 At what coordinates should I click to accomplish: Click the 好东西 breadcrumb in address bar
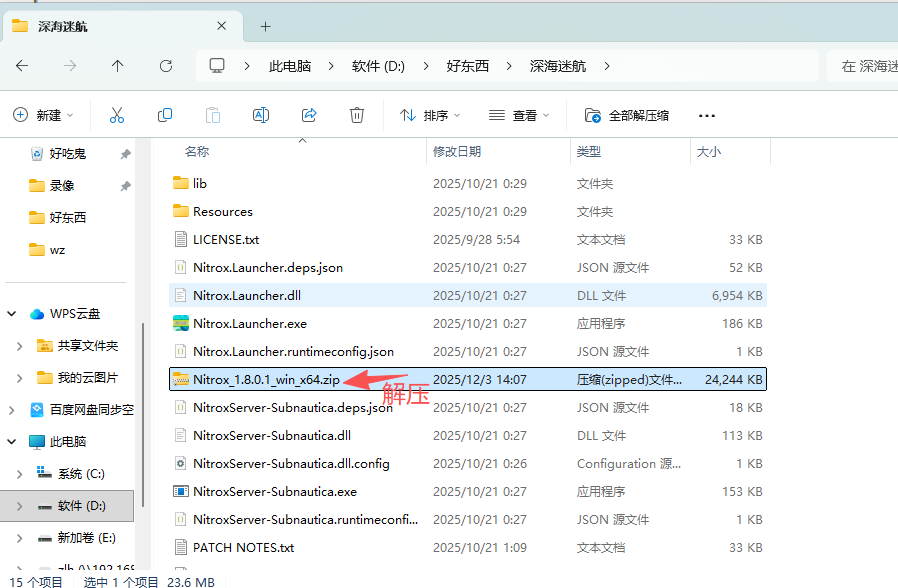468,66
